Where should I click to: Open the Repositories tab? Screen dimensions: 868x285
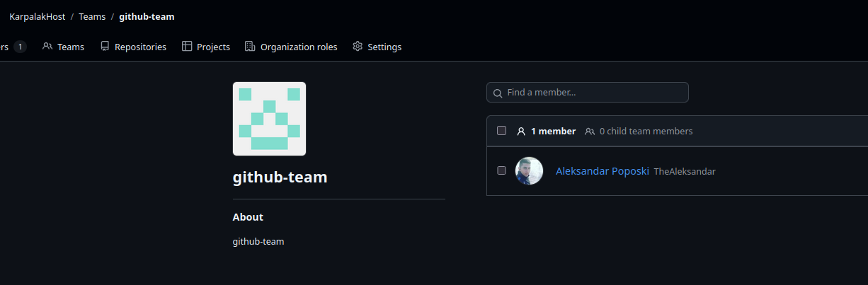pos(133,47)
